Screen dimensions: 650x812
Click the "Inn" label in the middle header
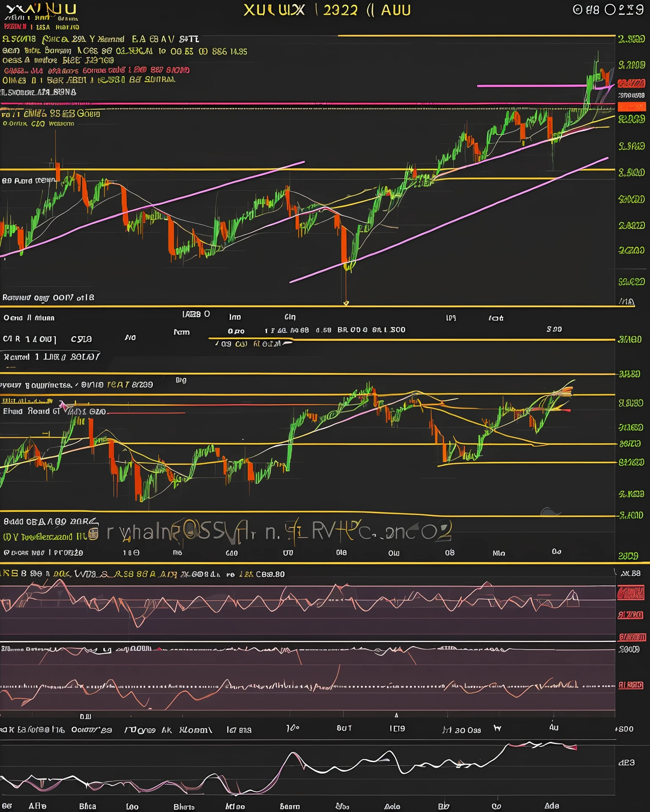click(x=235, y=317)
